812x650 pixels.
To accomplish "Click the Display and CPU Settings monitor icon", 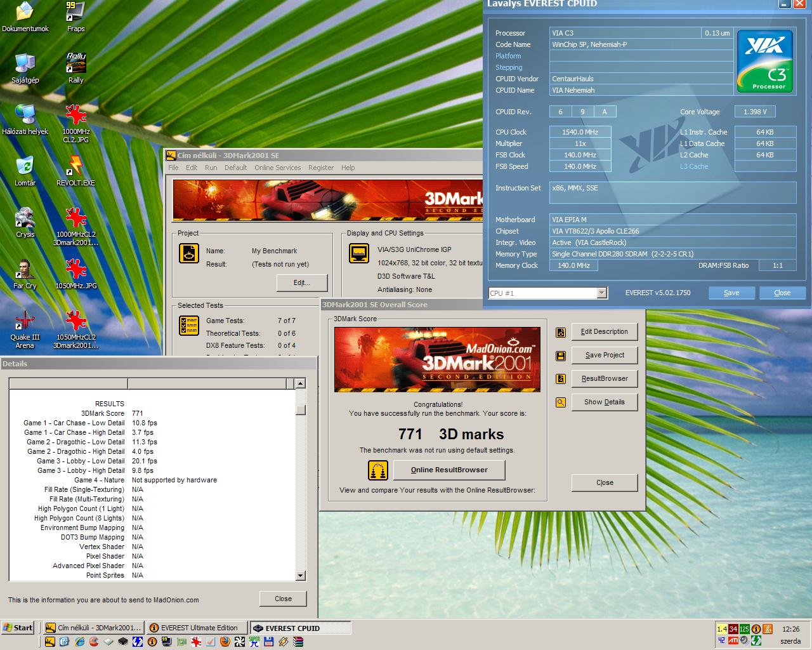I will [360, 254].
